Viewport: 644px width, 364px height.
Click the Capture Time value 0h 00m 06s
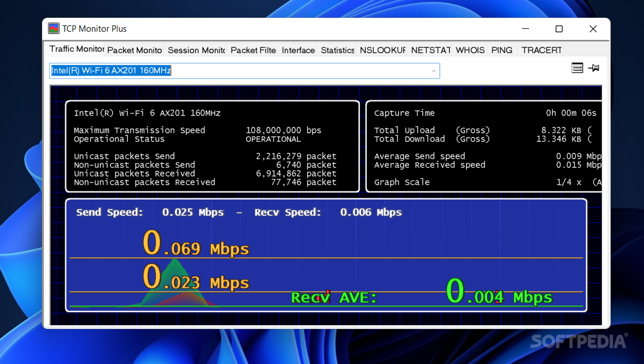click(x=571, y=113)
